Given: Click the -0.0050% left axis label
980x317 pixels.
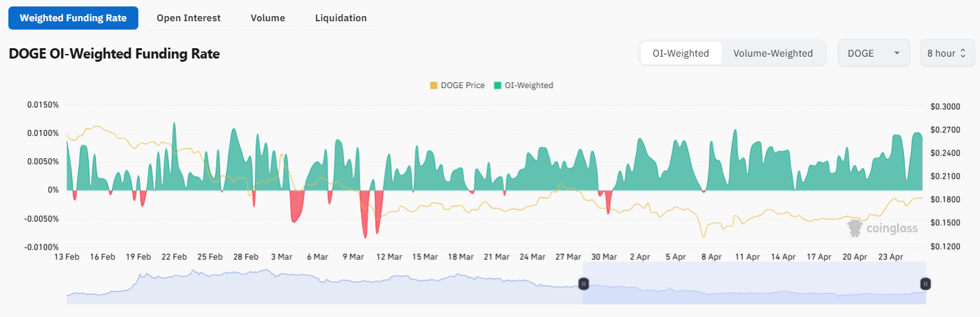Looking at the screenshot, I should (x=42, y=219).
